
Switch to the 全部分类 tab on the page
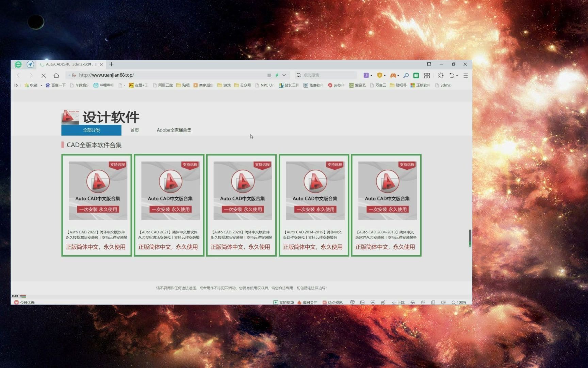[x=91, y=130]
